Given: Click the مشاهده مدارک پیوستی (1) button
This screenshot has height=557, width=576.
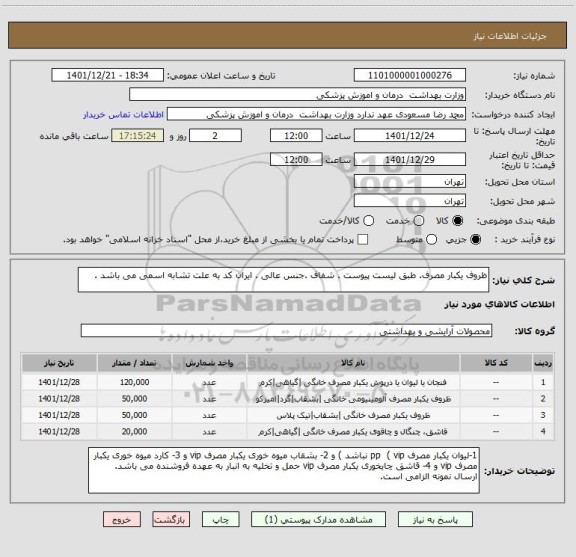Looking at the screenshot, I should [x=318, y=520].
